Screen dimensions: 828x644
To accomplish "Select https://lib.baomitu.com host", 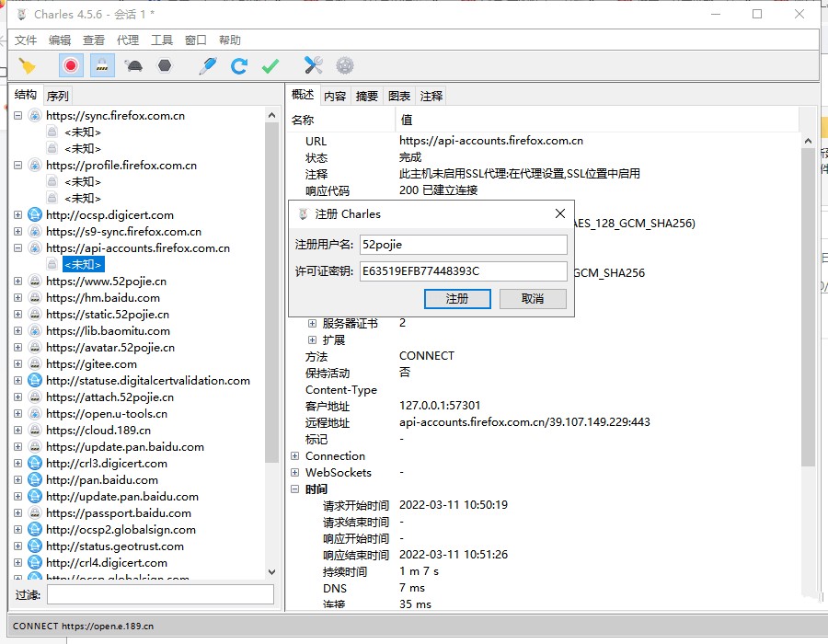I will pos(108,331).
